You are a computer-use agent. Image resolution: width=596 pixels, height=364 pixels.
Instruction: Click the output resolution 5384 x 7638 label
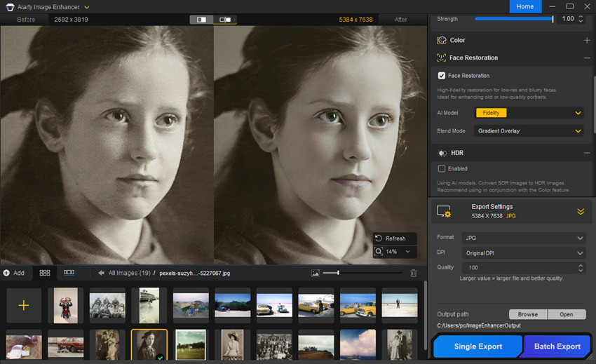(355, 20)
